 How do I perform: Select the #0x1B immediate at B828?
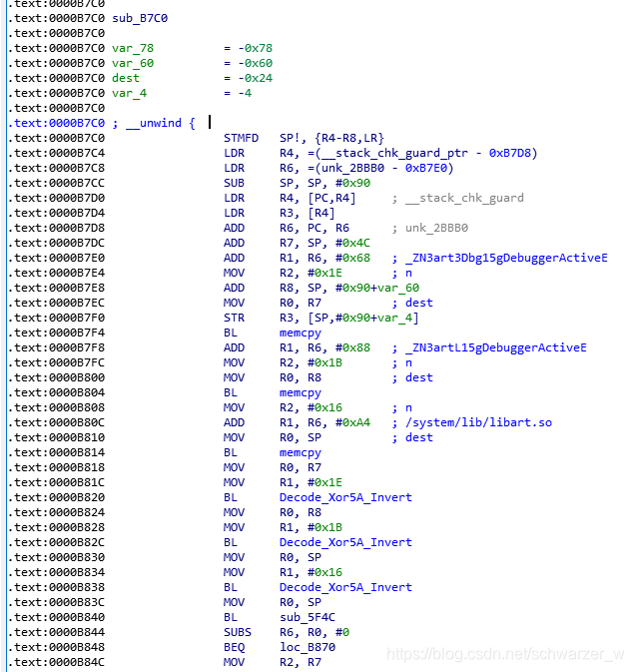[x=324, y=528]
